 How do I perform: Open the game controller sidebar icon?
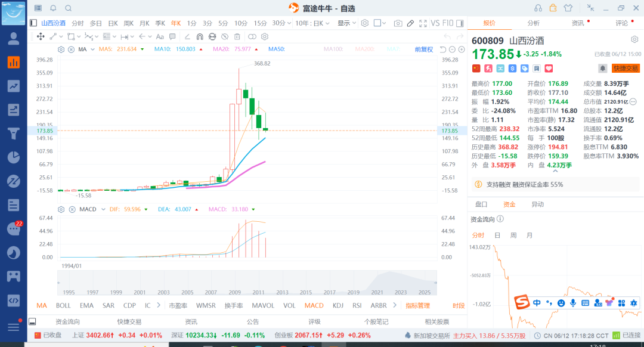point(14,276)
